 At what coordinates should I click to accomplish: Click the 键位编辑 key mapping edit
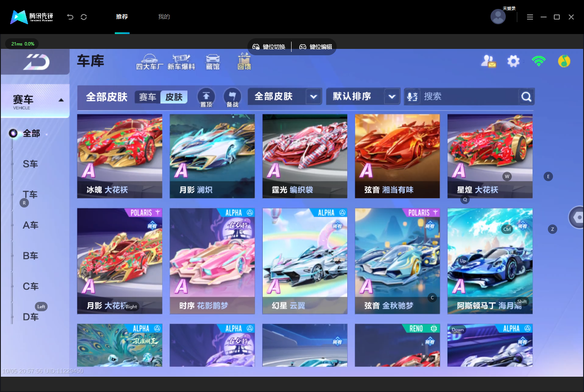click(x=316, y=47)
